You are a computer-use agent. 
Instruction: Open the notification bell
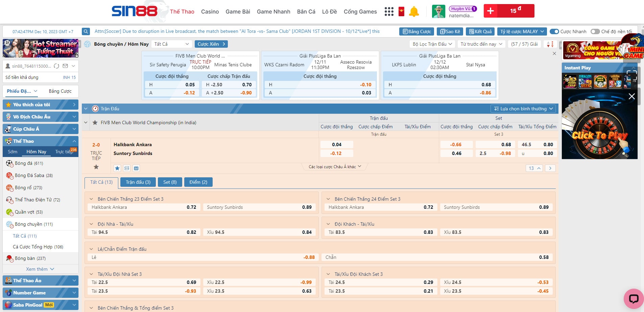(414, 12)
